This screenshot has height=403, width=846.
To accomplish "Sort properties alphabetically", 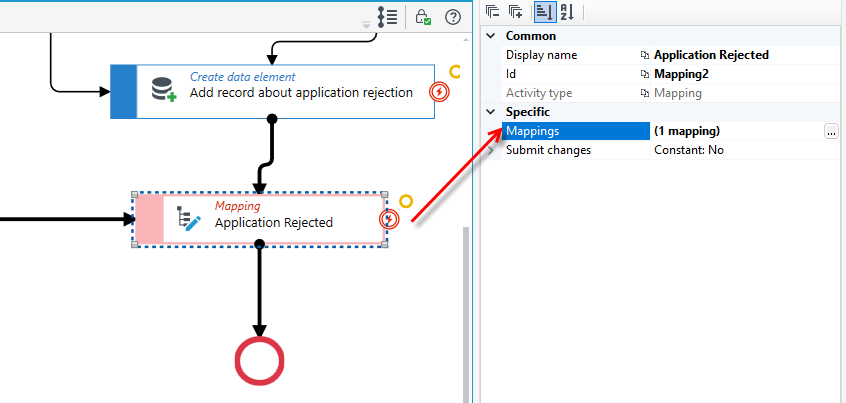I will coord(567,11).
